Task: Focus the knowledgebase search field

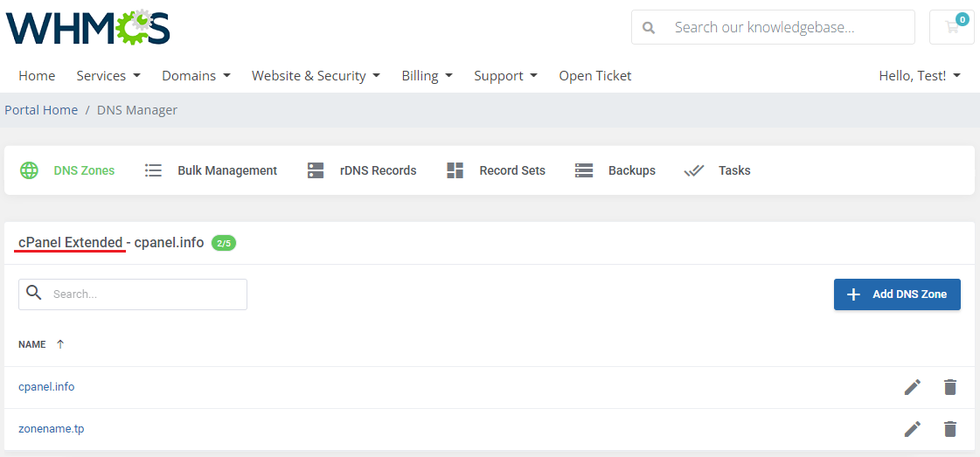Action: 773,27
